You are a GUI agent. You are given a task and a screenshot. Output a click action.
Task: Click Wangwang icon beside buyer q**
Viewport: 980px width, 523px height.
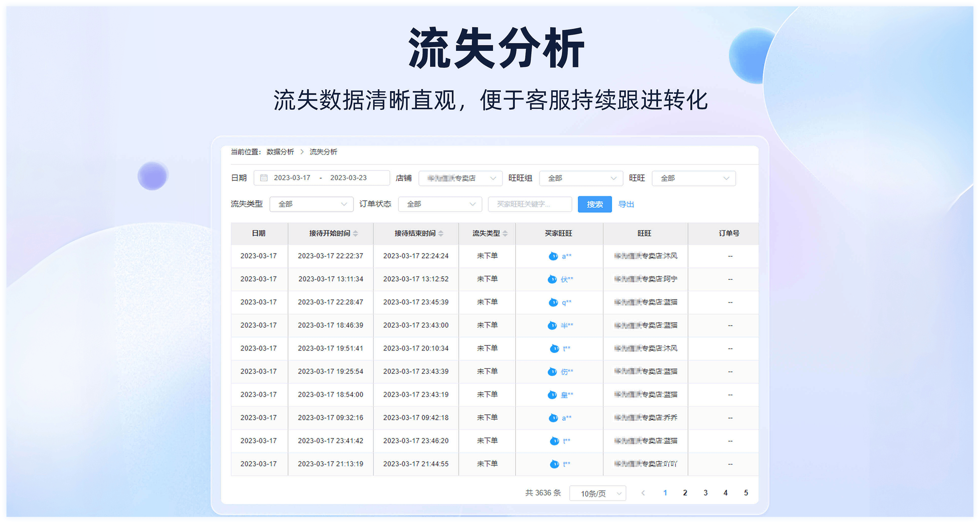pyautogui.click(x=553, y=303)
